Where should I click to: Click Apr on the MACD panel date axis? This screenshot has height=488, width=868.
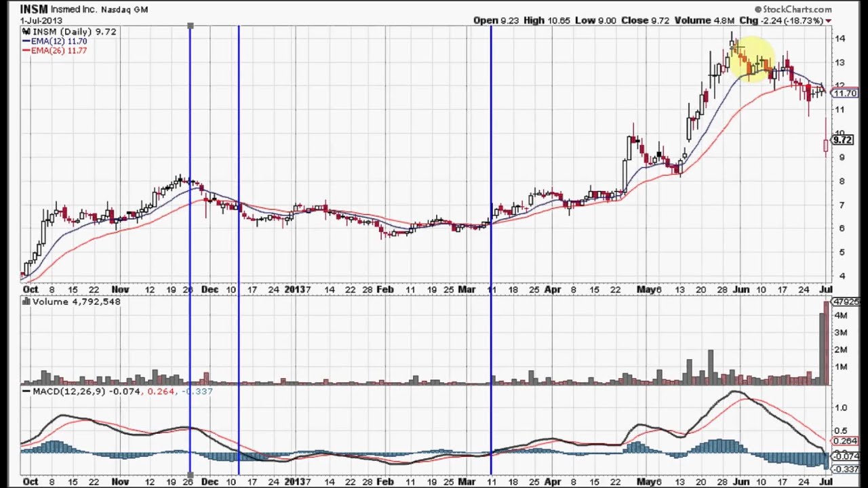[x=553, y=481]
